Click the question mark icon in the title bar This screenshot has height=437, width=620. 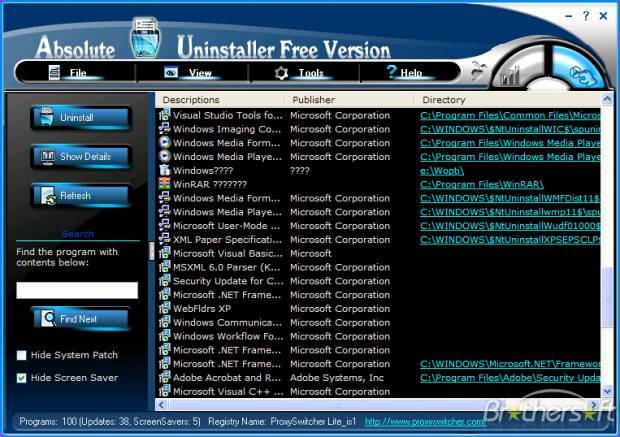[586, 16]
